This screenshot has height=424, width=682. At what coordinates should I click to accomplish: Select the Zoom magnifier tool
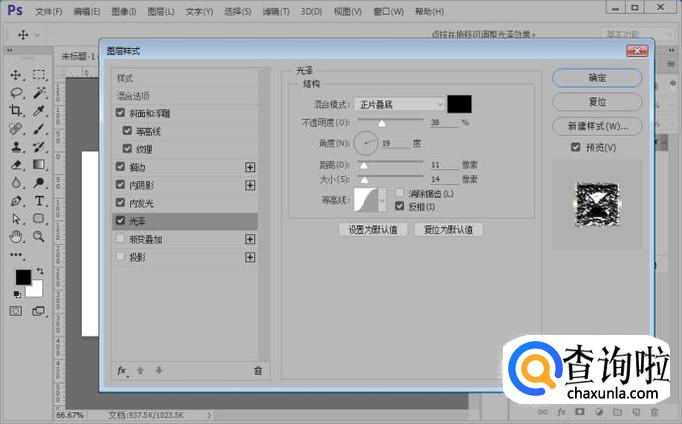pyautogui.click(x=38, y=237)
